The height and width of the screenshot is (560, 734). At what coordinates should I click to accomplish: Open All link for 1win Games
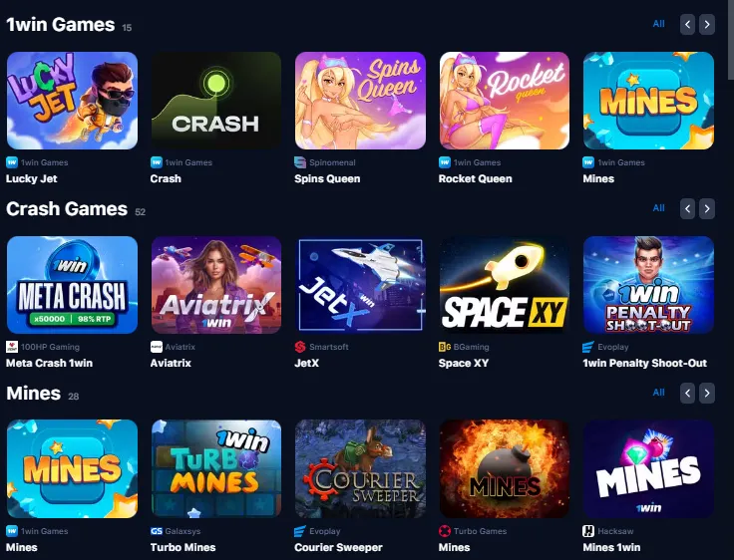[658, 24]
